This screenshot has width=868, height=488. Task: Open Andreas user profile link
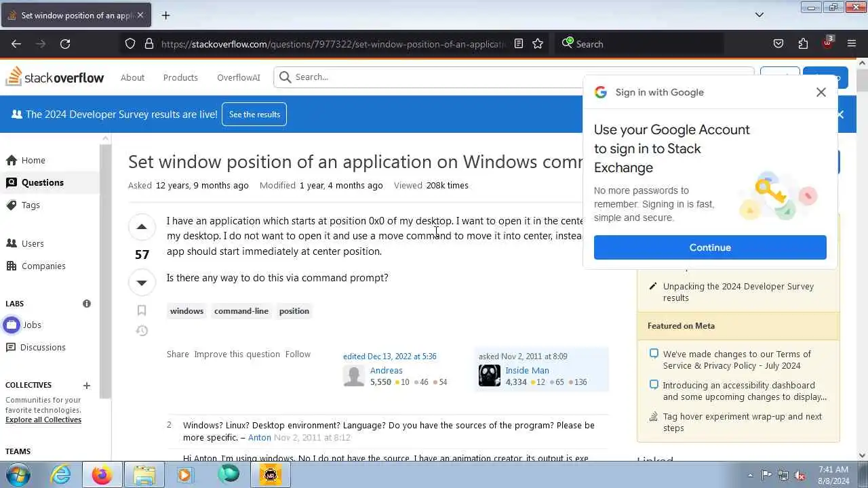tap(387, 370)
